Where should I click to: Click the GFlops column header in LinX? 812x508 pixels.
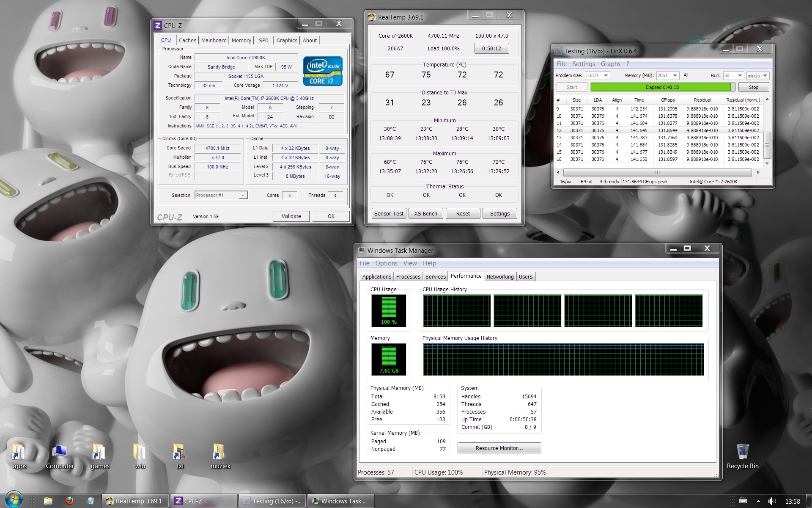[x=667, y=100]
